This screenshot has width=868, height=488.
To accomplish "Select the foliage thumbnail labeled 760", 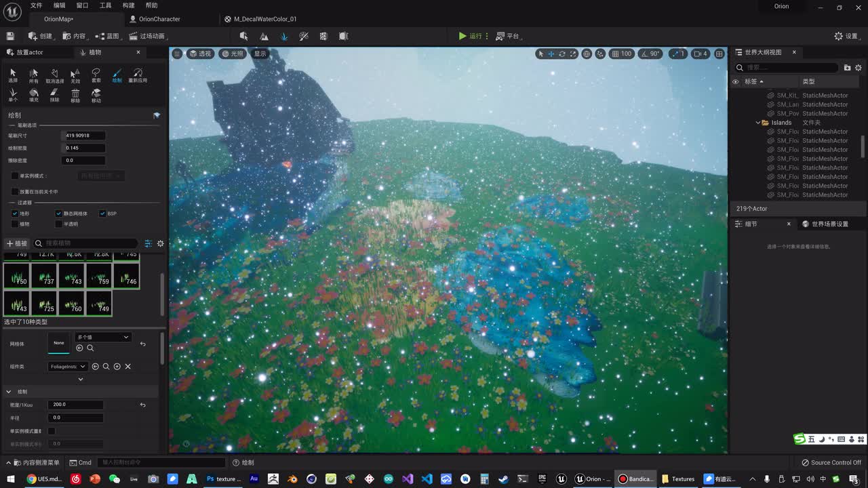I will pos(71,303).
